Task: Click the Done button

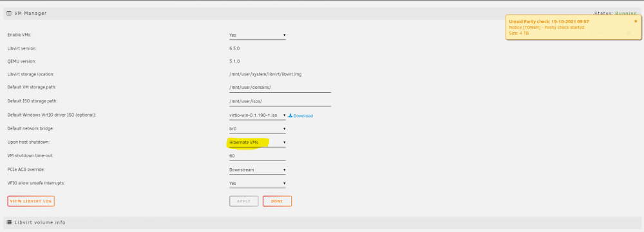Action: 277,201
